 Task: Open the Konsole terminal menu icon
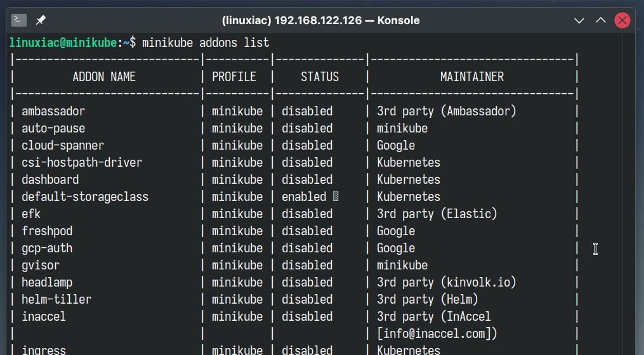[19, 20]
